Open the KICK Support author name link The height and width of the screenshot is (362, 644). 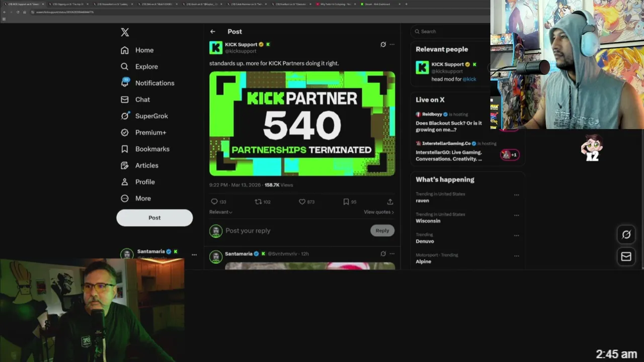241,44
